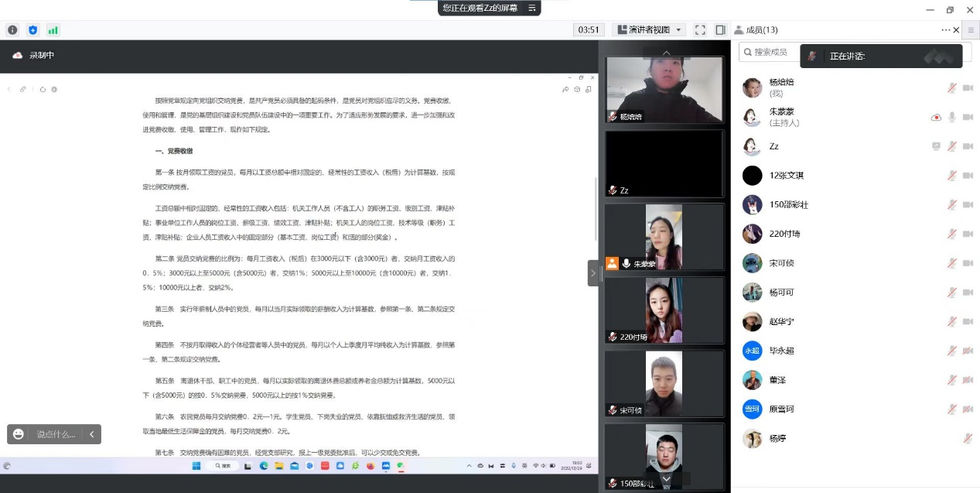Collapse the video strip with side chevron
Image resolution: width=980 pixels, height=493 pixels.
(593, 273)
